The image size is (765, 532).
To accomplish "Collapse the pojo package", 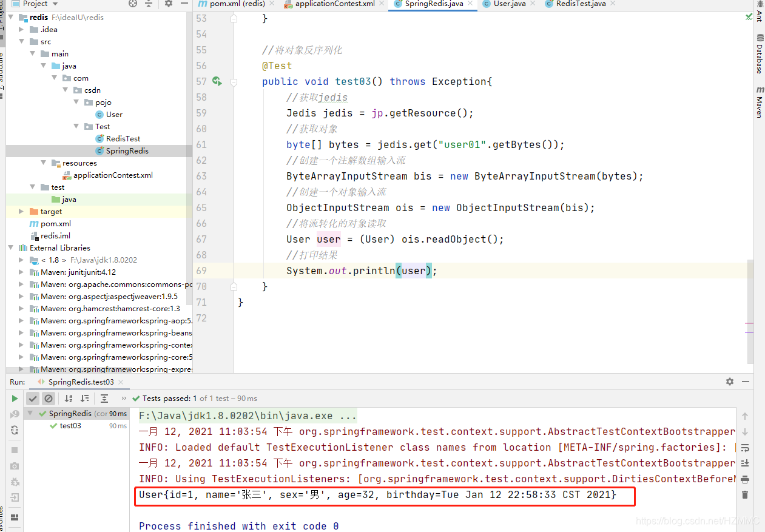I will click(x=76, y=103).
